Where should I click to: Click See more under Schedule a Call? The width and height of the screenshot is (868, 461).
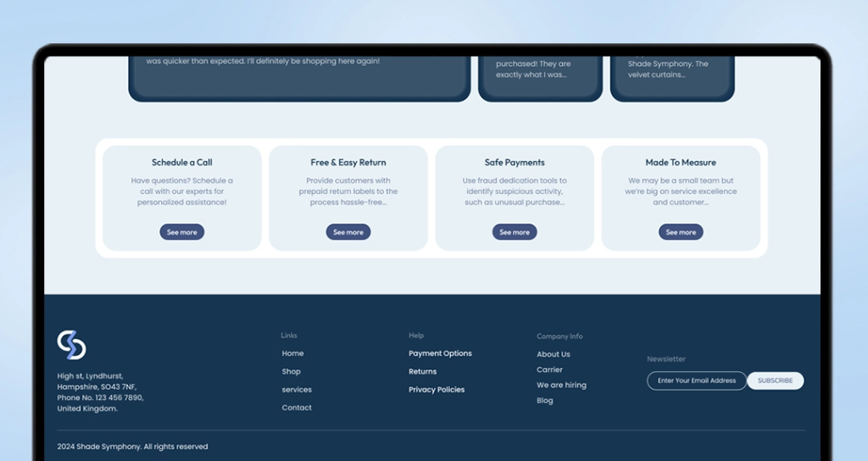182,232
